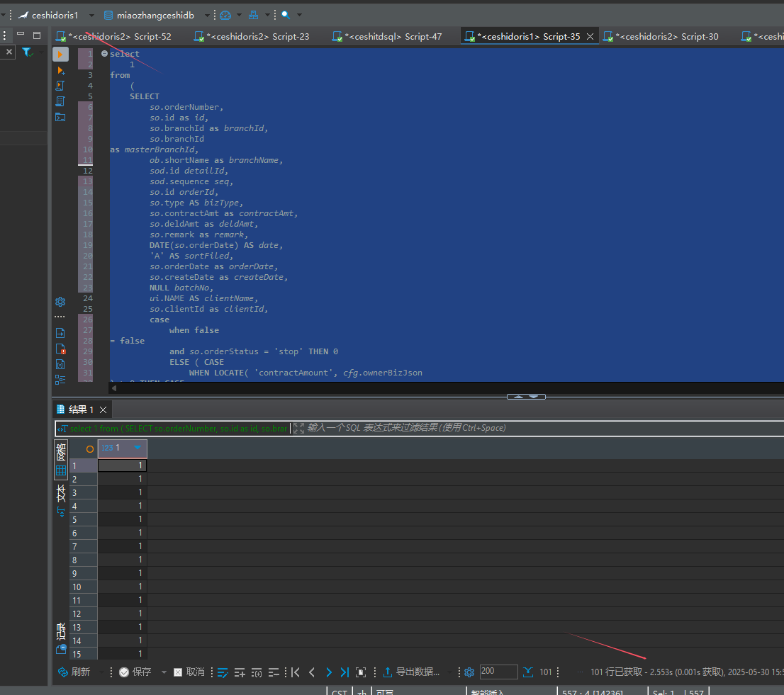
Task: Edit cell in separate editor icon
Action: (223, 672)
